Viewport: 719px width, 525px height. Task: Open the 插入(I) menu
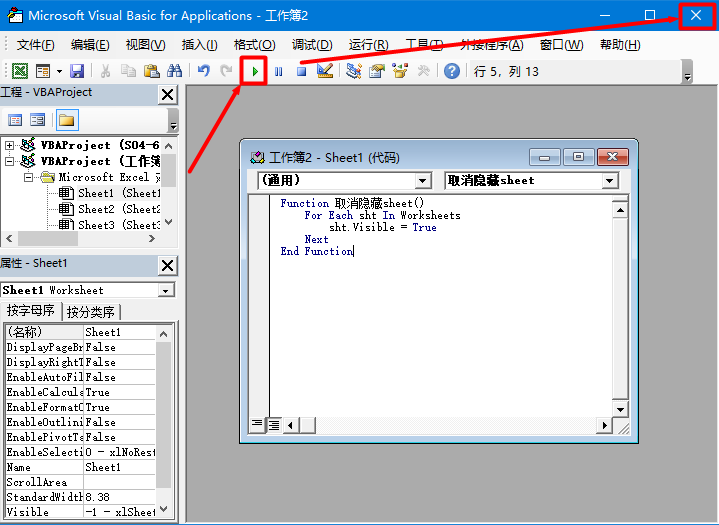coord(199,45)
